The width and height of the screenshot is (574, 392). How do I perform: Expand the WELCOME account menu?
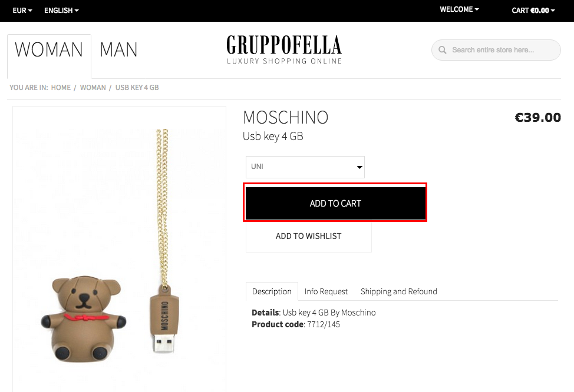459,9
